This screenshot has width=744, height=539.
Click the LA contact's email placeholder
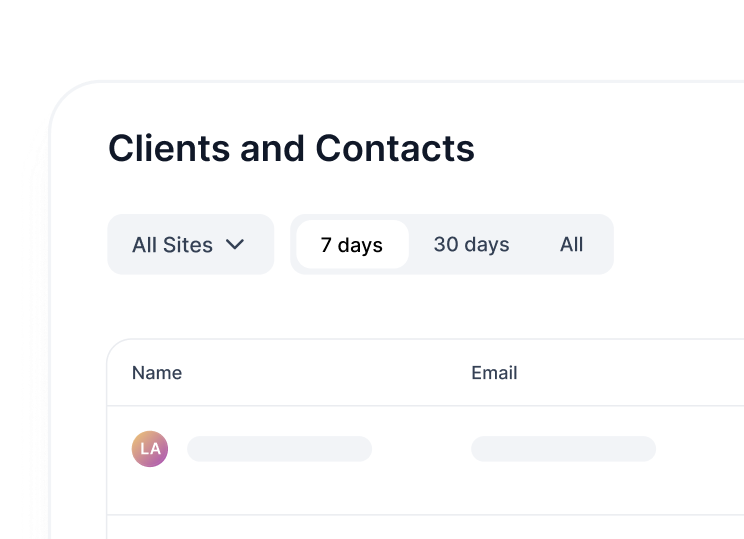[x=563, y=449]
